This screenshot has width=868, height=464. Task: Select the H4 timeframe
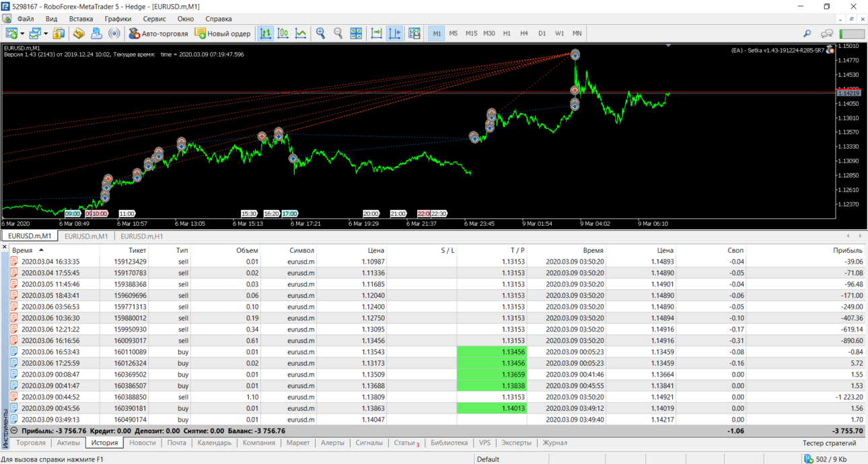click(x=524, y=33)
